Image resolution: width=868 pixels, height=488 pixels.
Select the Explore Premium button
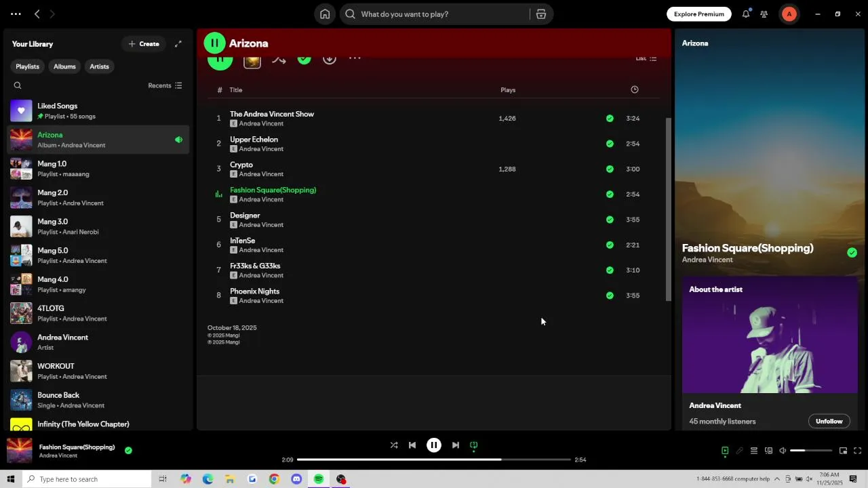click(x=699, y=14)
